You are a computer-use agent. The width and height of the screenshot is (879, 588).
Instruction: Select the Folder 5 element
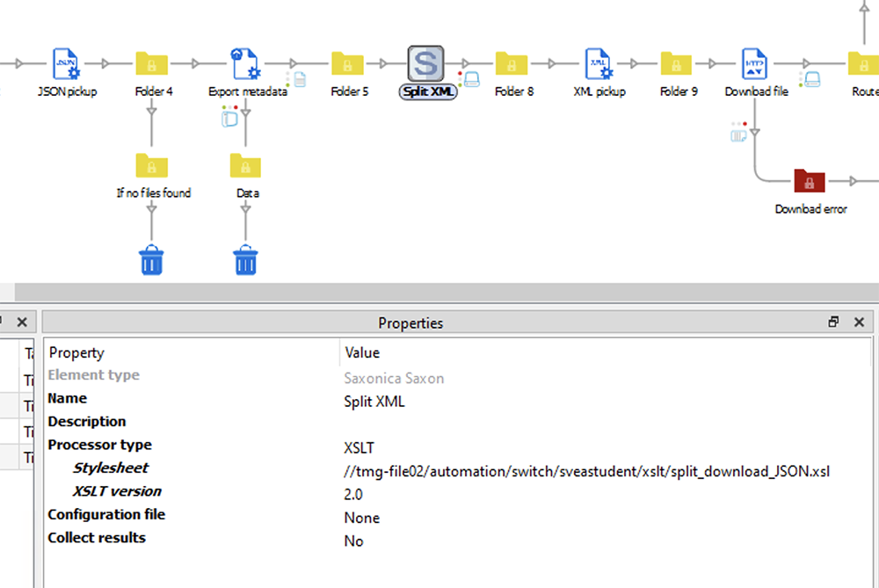pos(348,64)
